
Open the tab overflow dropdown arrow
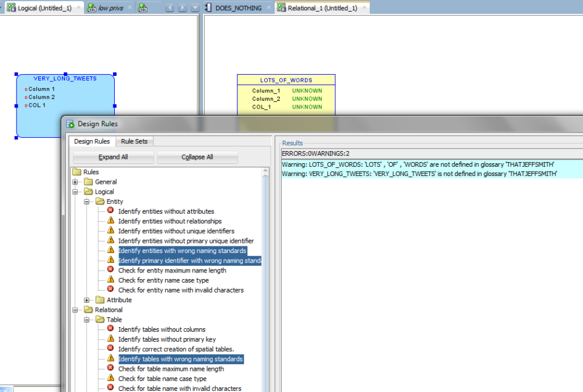[x=194, y=8]
